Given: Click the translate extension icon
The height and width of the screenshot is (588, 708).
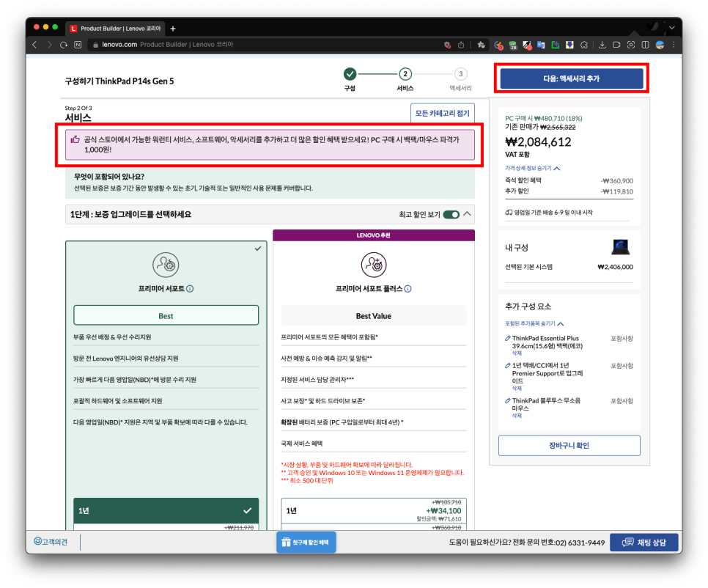Looking at the screenshot, I should point(541,45).
